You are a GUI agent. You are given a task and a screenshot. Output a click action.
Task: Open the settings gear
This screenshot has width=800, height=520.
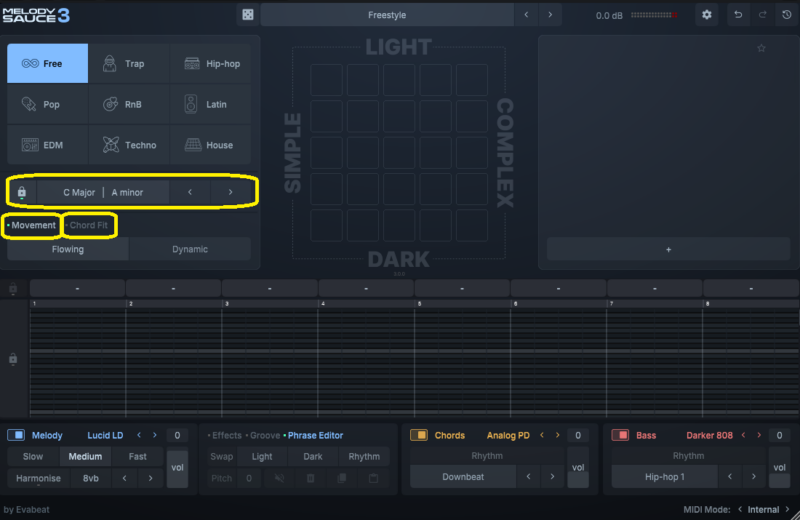tap(707, 15)
